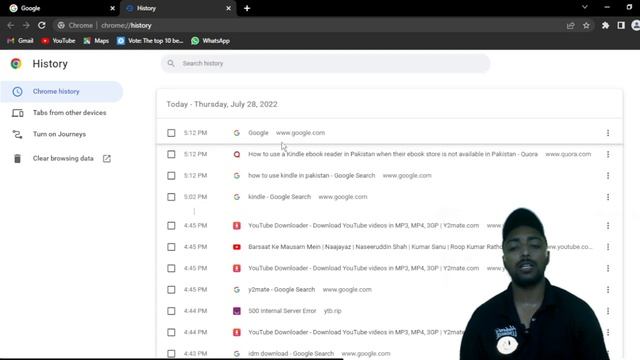Click the Quora favicon in the history list

point(237,154)
